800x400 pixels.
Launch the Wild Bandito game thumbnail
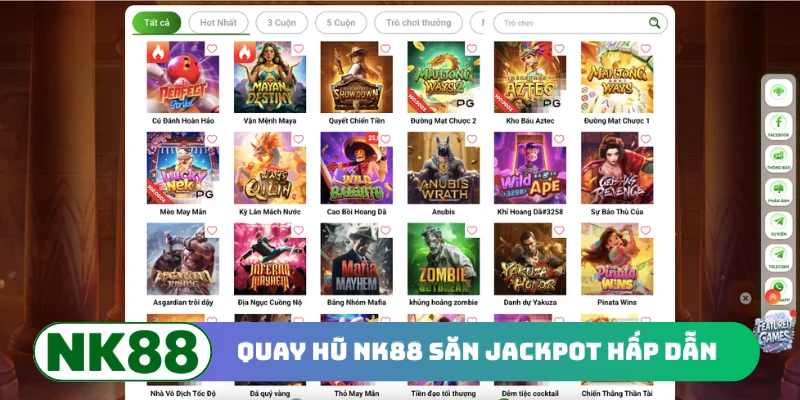pos(357,168)
